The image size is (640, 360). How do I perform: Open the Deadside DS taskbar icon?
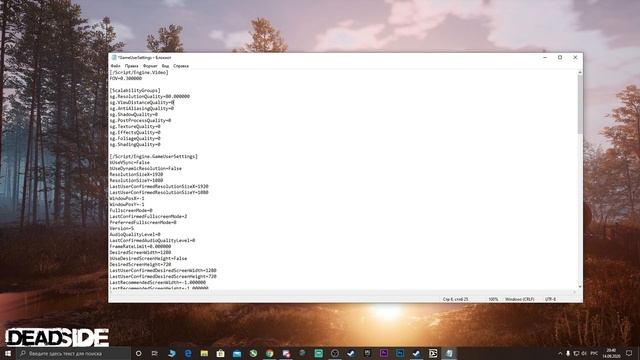[433, 353]
